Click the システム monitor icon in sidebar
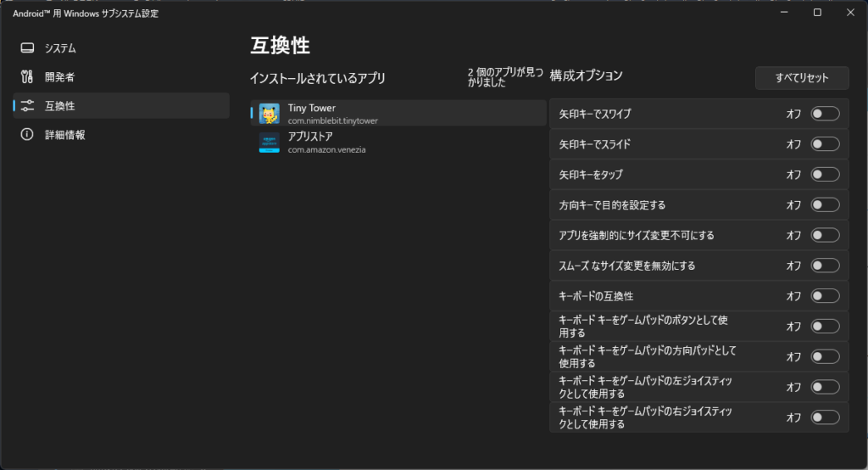Viewport: 868px width, 470px height. (x=27, y=48)
